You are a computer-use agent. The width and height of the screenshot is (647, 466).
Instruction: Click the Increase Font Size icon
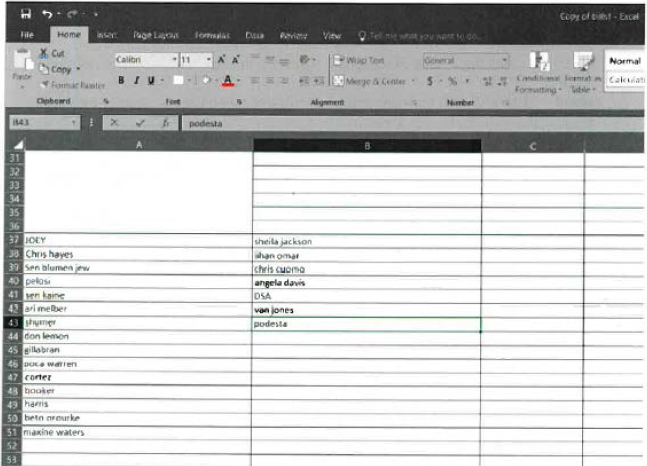pos(220,60)
